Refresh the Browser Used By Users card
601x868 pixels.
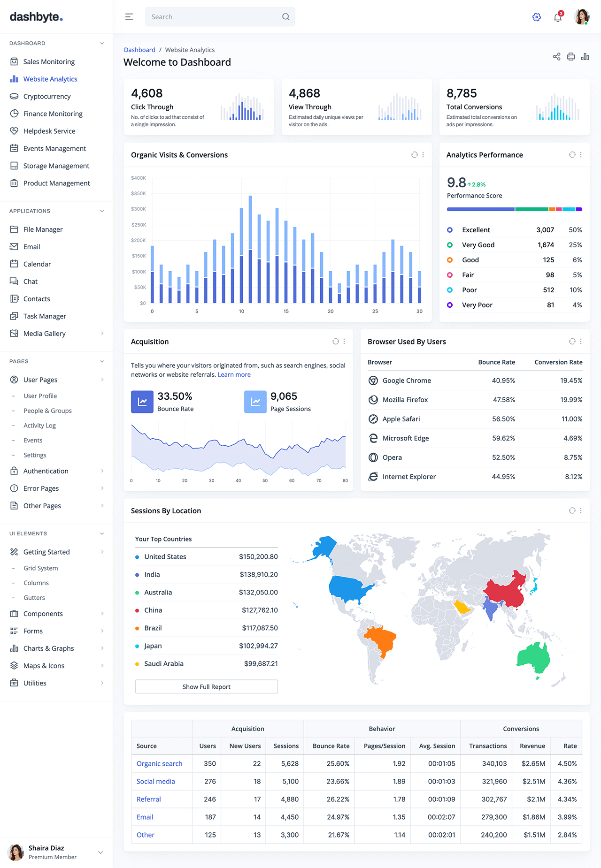pos(572,342)
